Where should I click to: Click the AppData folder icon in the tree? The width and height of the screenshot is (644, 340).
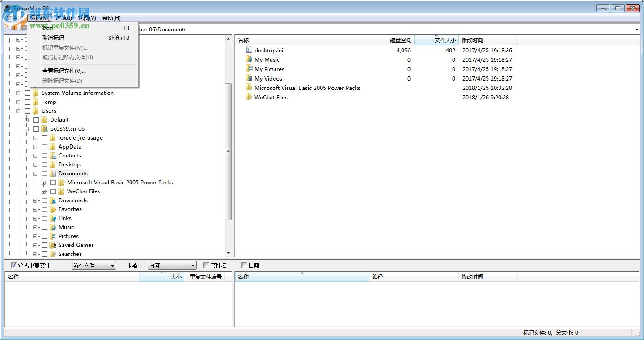(53, 147)
